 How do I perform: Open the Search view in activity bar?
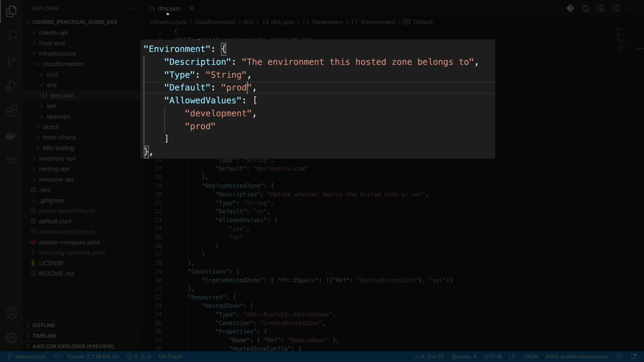[11, 36]
